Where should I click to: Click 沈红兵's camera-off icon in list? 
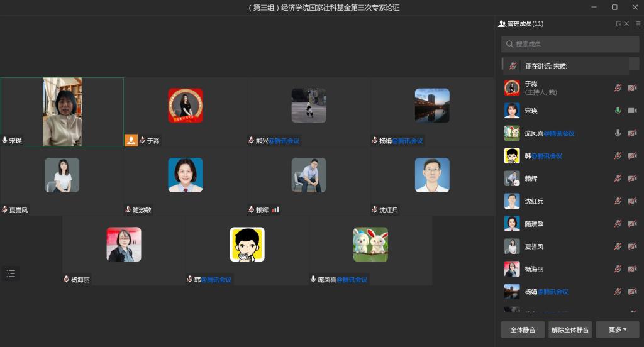(632, 201)
